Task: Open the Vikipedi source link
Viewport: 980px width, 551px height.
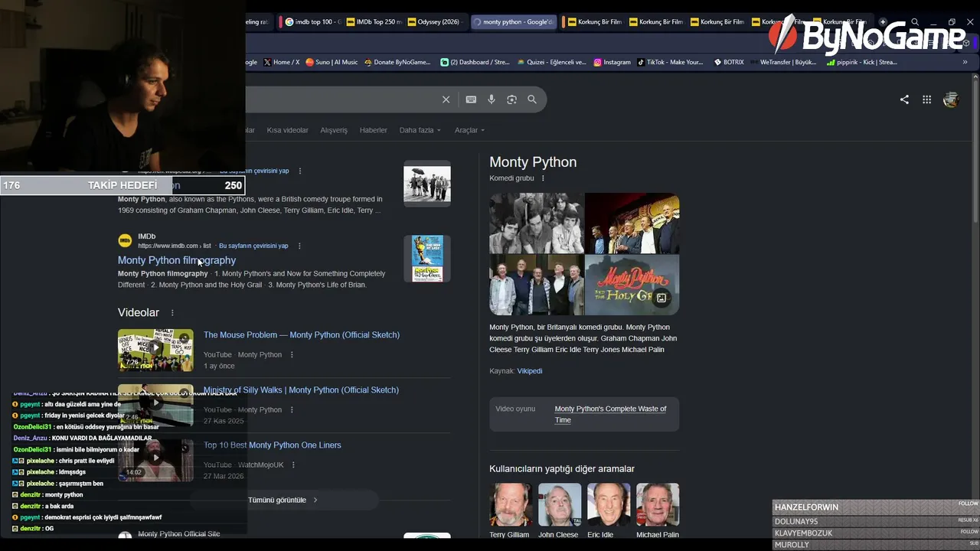Action: click(x=530, y=371)
